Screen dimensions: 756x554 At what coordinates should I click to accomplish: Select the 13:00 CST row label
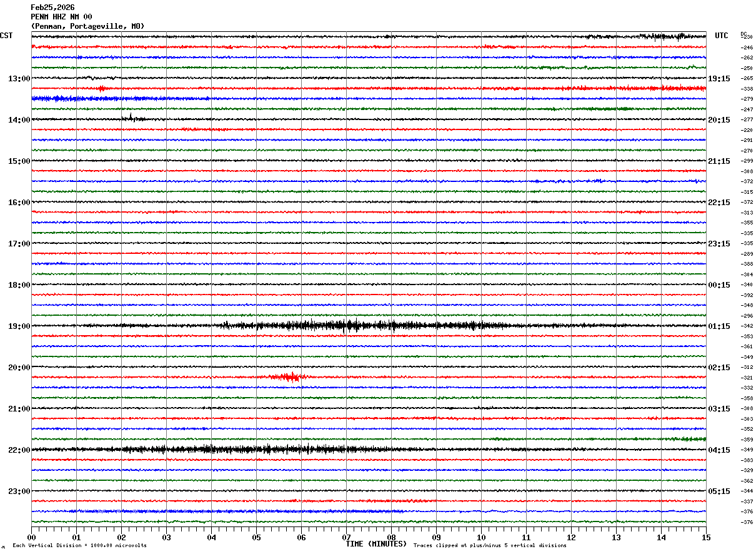19,79
